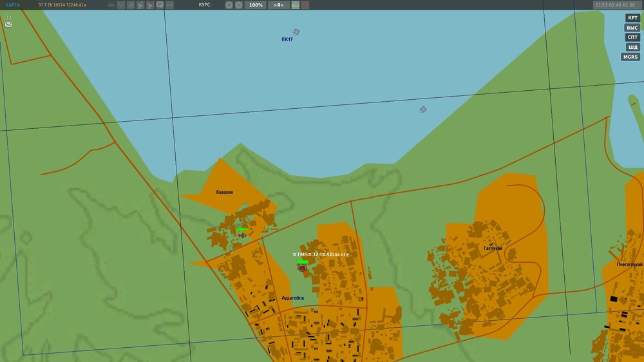Select the line graph route tool icon
The width and height of the screenshot is (644, 362).
pos(121,5)
